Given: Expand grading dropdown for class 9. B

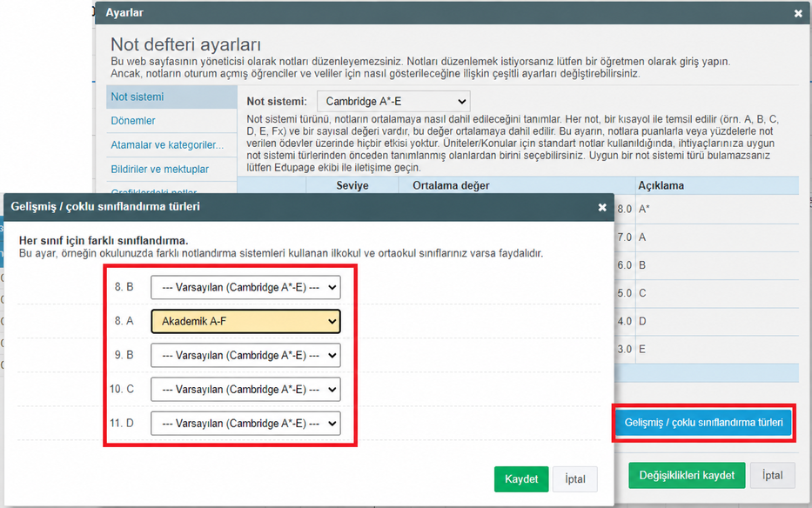Looking at the screenshot, I should (245, 356).
